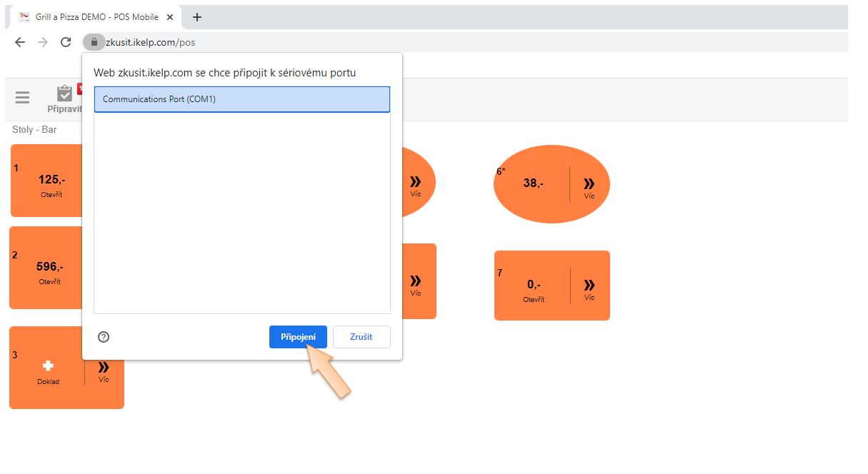Click the Připojení button
The image size is (868, 474).
point(298,337)
